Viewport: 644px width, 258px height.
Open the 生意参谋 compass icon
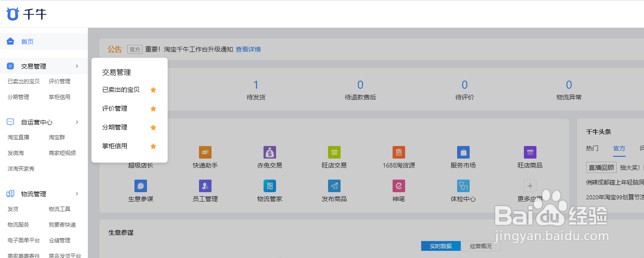(x=141, y=186)
